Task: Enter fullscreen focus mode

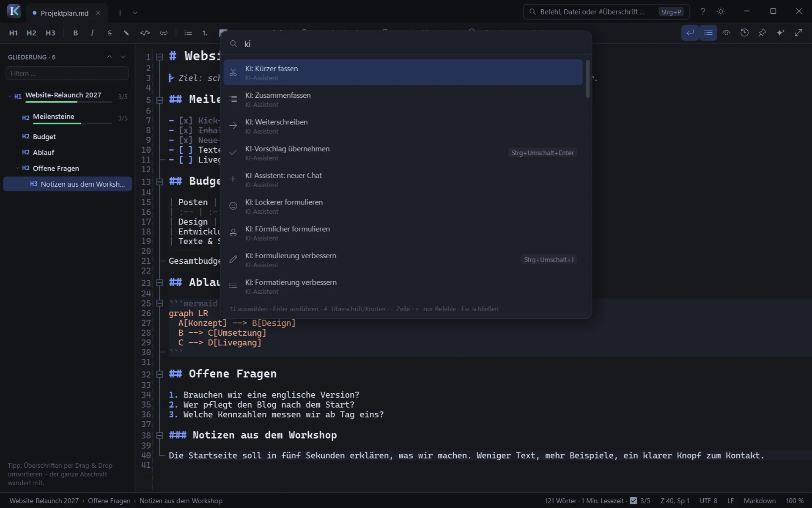Action: [798, 33]
